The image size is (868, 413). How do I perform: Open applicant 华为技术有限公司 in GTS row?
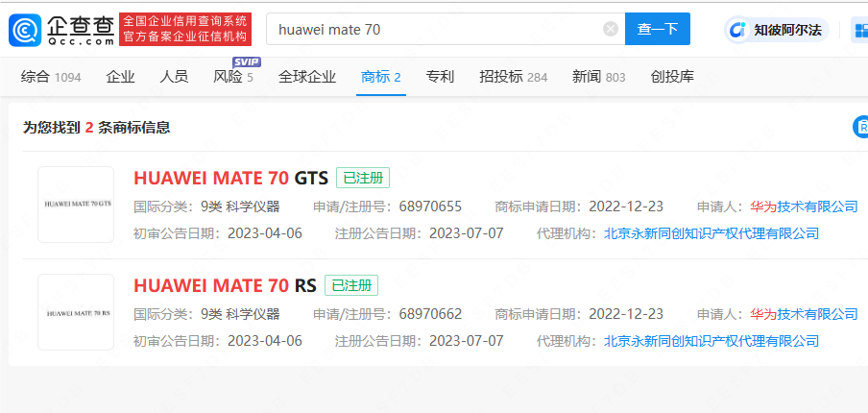click(804, 207)
